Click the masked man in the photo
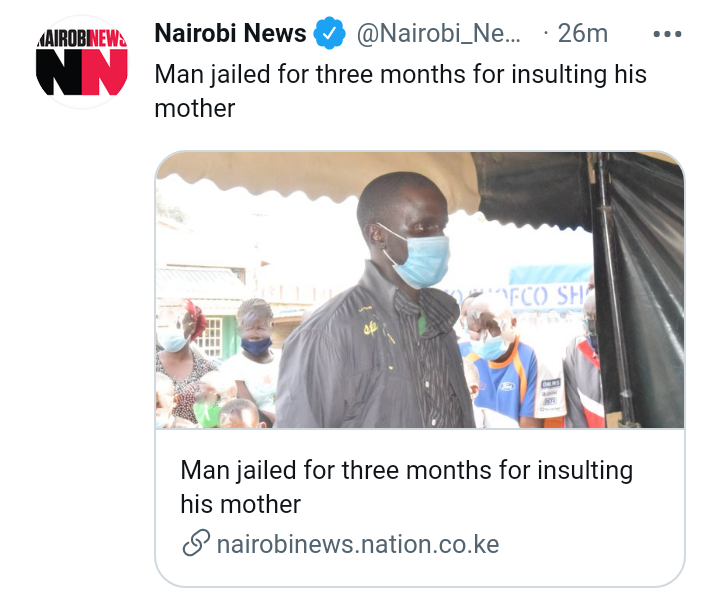 click(376, 301)
